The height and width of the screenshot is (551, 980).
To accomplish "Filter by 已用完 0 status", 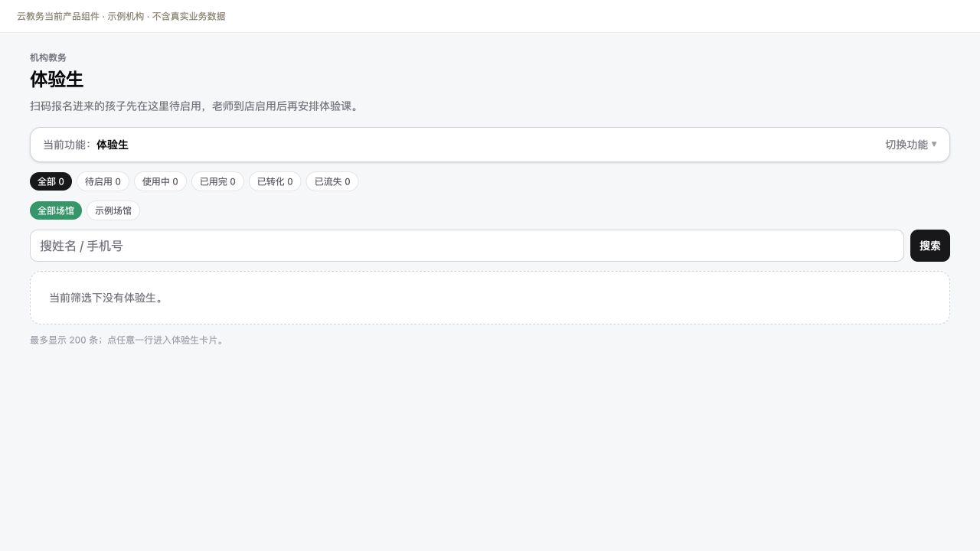I will [x=217, y=181].
